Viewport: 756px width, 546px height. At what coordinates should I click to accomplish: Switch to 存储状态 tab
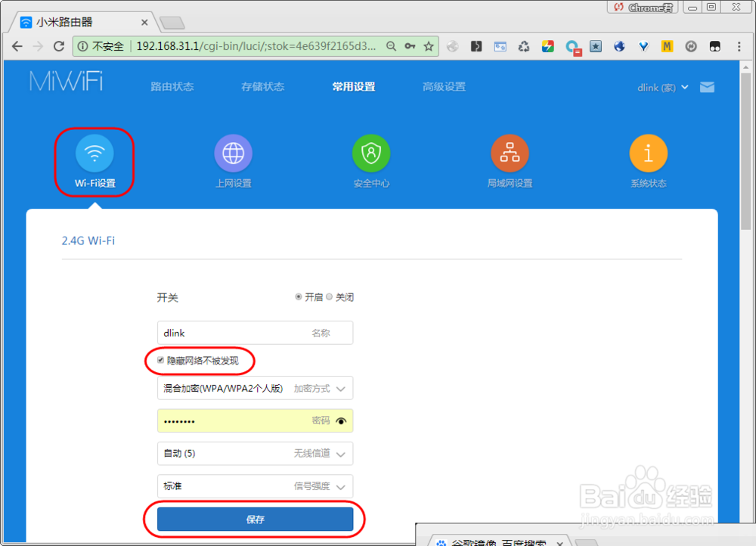pos(263,87)
